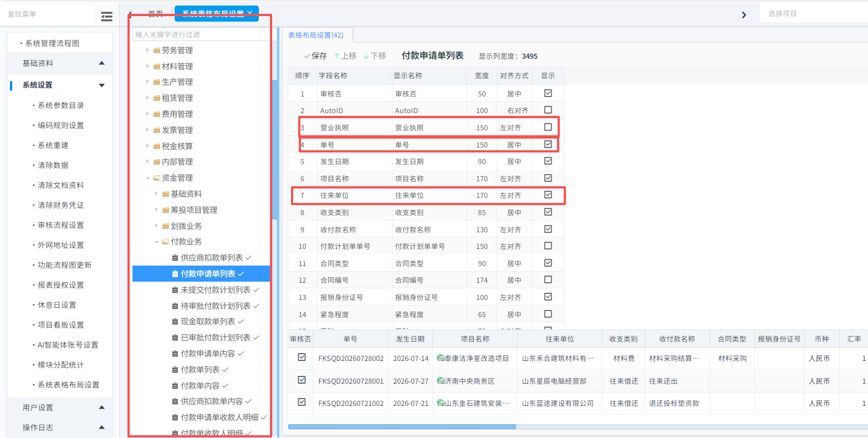Open the 费用管理 folder icon
The width and height of the screenshot is (868, 438).
pyautogui.click(x=157, y=114)
